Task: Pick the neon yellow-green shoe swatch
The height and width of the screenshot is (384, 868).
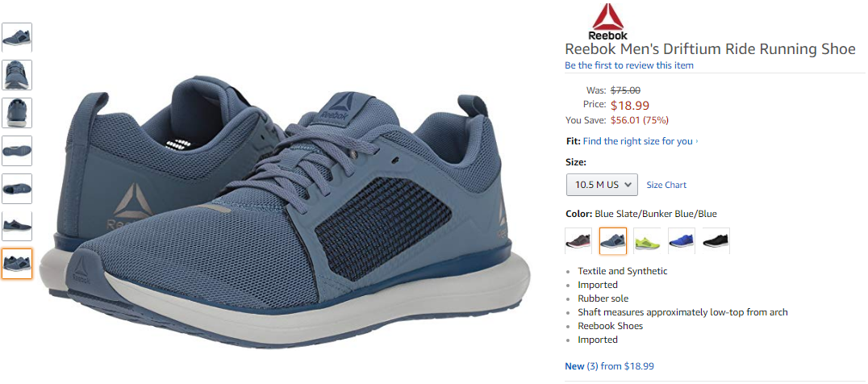Action: tap(647, 240)
